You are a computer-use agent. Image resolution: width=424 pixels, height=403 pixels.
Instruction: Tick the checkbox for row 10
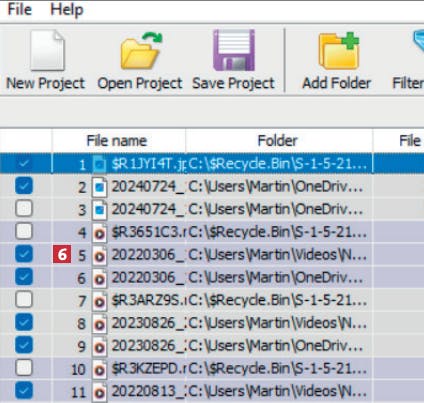click(x=24, y=367)
